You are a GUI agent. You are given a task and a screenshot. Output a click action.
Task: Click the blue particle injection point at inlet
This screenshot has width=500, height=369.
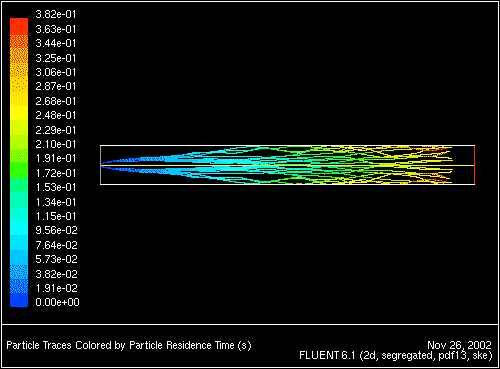103,165
